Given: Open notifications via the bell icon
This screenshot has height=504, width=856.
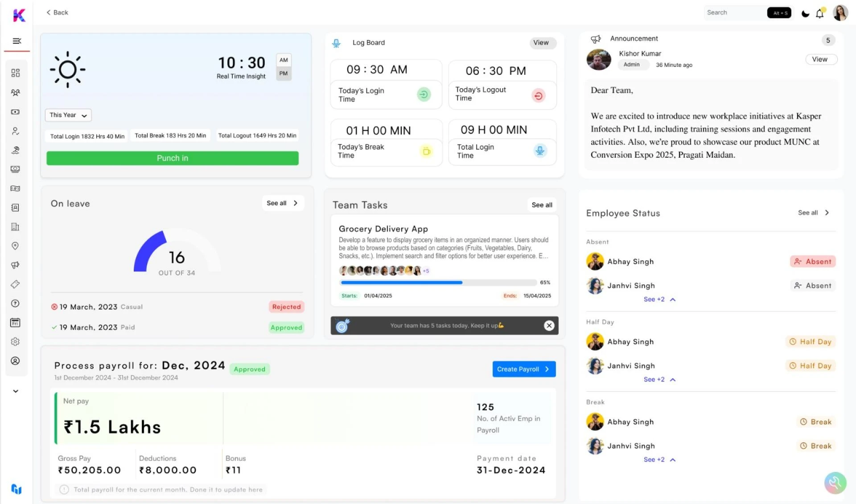Looking at the screenshot, I should click(819, 13).
